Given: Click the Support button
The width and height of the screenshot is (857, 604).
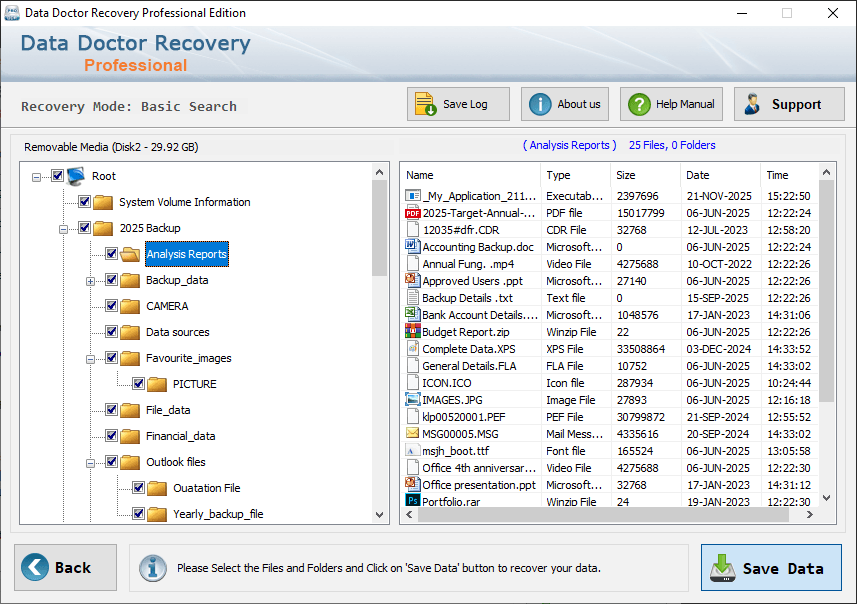Looking at the screenshot, I should [789, 104].
